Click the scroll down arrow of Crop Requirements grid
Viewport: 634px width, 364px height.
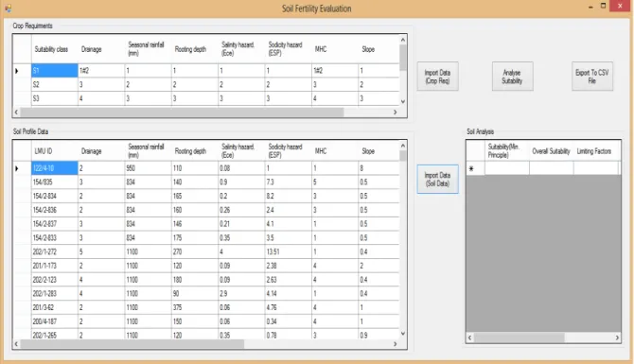click(x=403, y=101)
